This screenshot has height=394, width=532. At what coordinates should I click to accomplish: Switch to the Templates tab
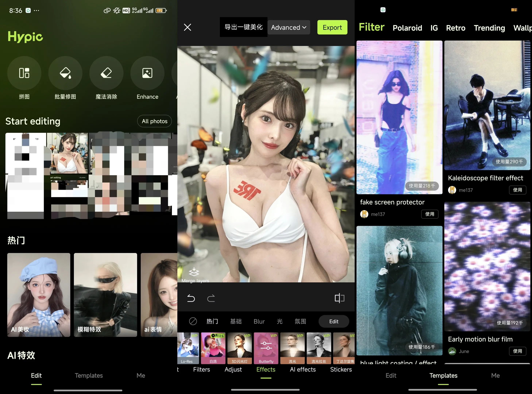pyautogui.click(x=88, y=375)
